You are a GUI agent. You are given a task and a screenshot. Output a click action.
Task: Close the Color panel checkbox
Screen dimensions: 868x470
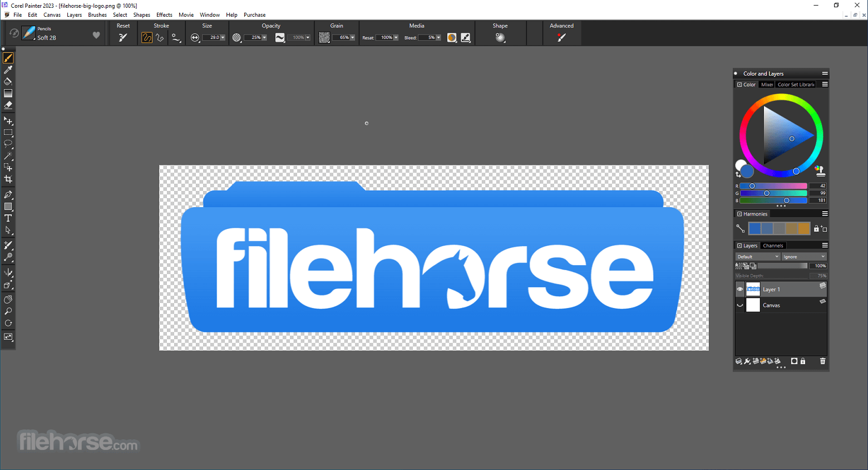click(739, 85)
